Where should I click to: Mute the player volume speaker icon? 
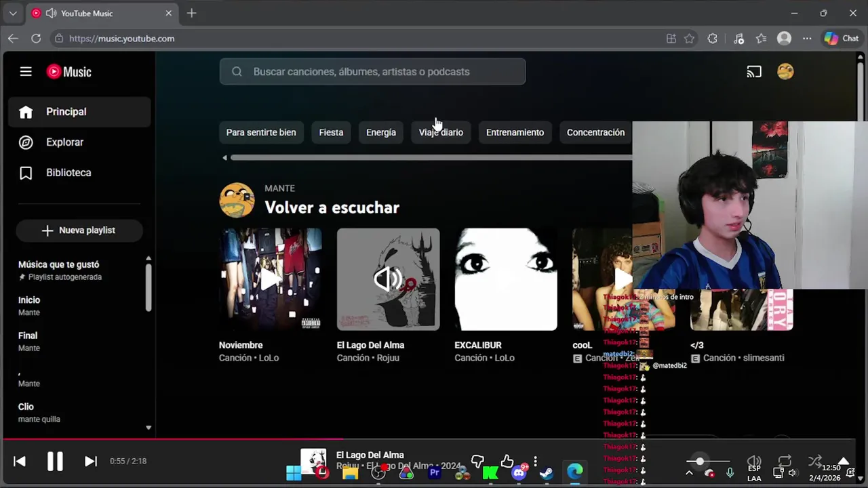[x=754, y=462]
